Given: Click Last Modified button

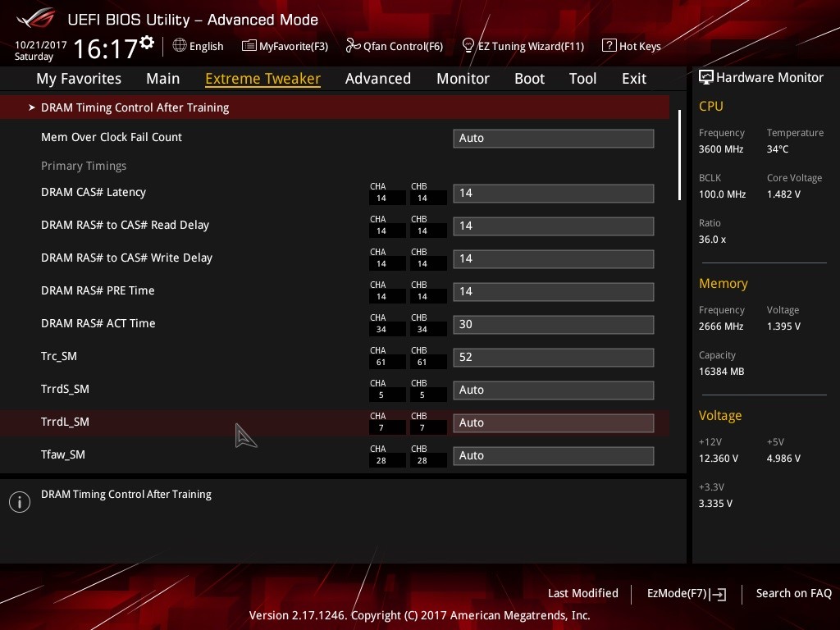Looking at the screenshot, I should 583,593.
